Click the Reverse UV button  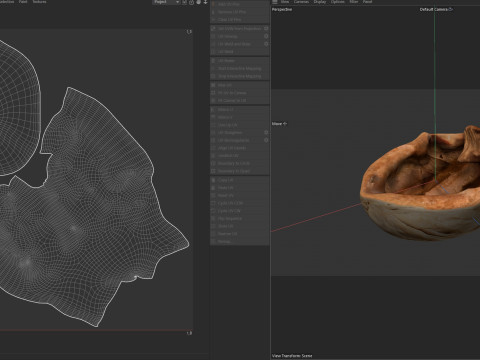pyautogui.click(x=239, y=234)
